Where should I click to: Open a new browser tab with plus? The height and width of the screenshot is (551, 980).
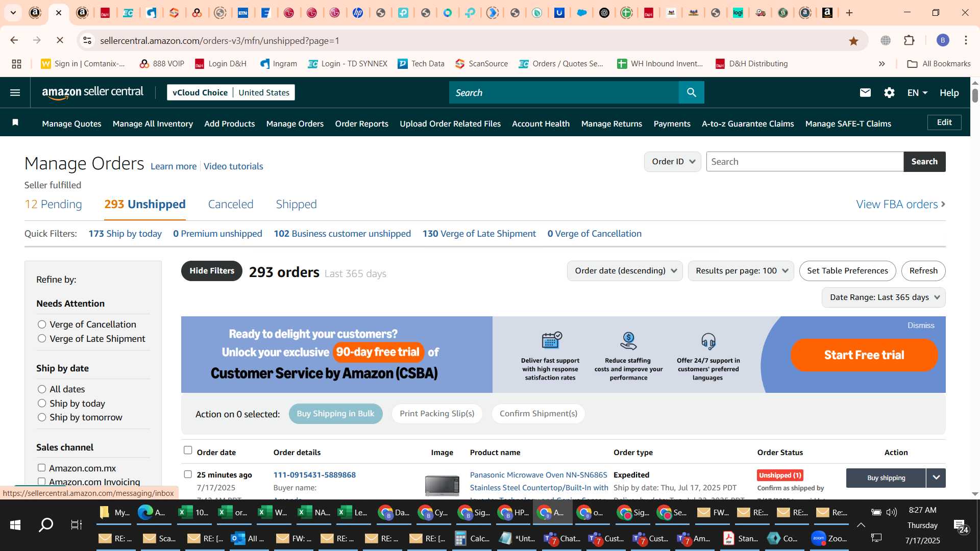[x=849, y=13]
